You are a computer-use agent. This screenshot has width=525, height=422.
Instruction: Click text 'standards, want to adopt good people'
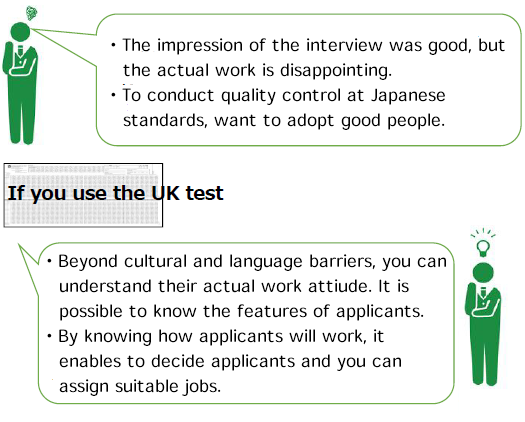[284, 120]
